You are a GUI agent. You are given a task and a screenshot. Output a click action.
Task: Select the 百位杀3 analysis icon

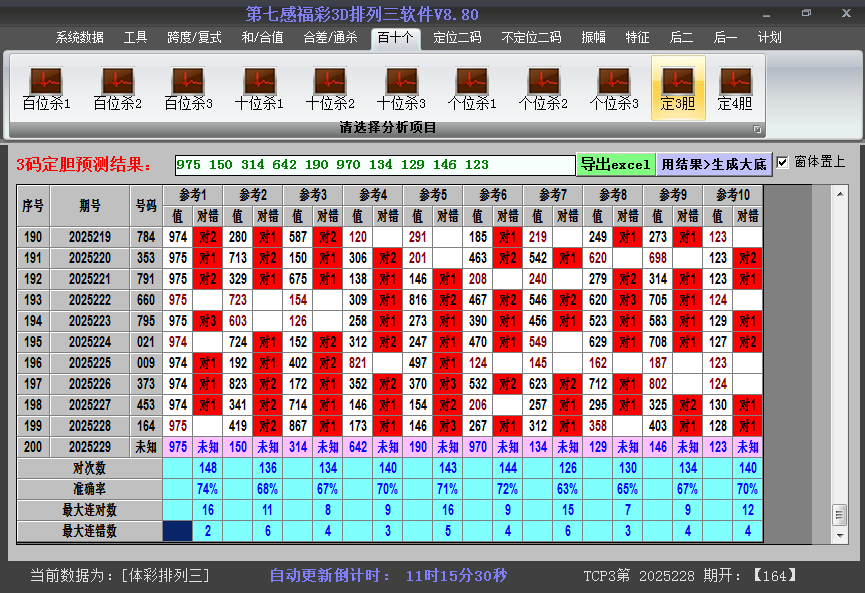[x=188, y=88]
